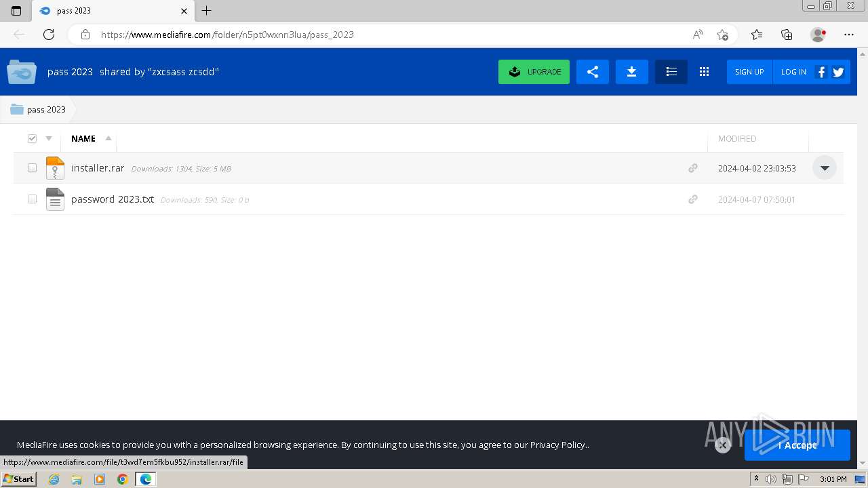Click the installer.rar modified date 2024-04-02 23:03:53
868x488 pixels.
point(757,168)
